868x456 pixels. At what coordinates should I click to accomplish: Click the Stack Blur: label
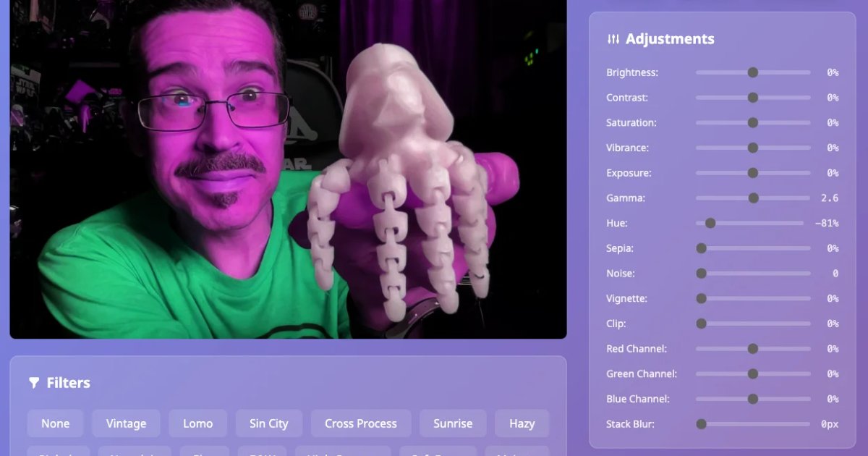click(x=630, y=424)
